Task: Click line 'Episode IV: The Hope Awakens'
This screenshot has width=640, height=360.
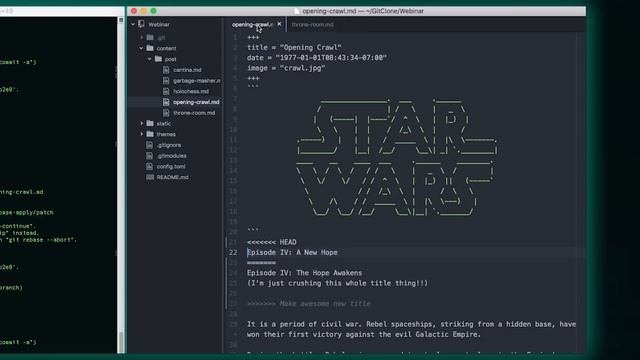Action: 304,273
